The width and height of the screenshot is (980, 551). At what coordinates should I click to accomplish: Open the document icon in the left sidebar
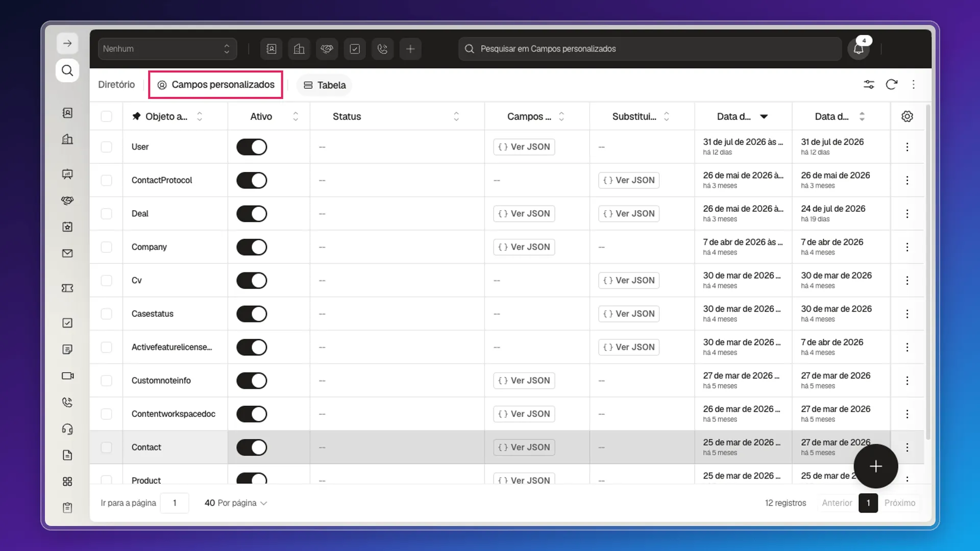(67, 455)
